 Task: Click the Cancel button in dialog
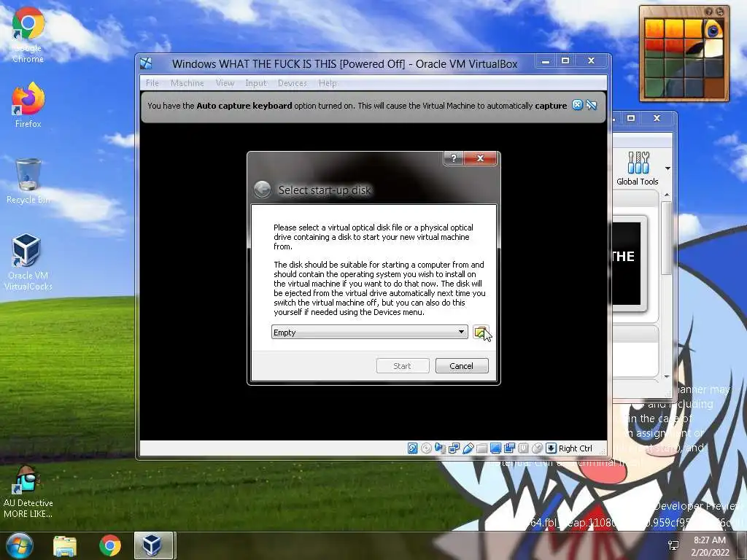point(462,366)
